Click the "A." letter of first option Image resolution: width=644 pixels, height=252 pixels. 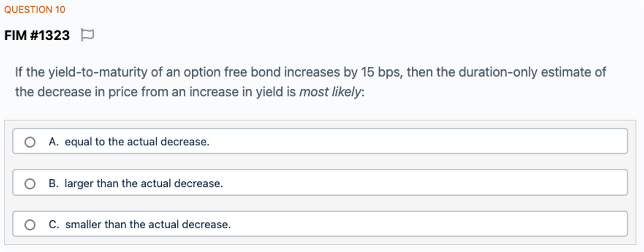[54, 142]
